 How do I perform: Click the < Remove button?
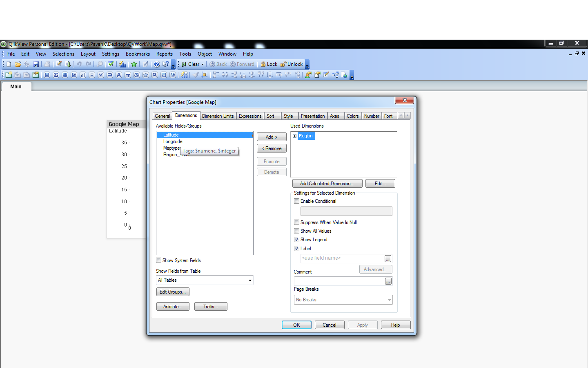(272, 148)
